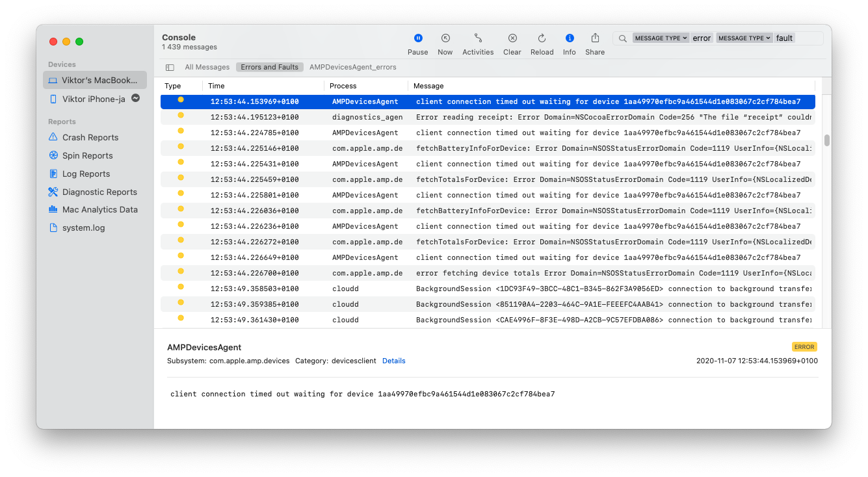The height and width of the screenshot is (477, 868).
Task: Select the 'error fetching device totals' row
Action: [488, 273]
